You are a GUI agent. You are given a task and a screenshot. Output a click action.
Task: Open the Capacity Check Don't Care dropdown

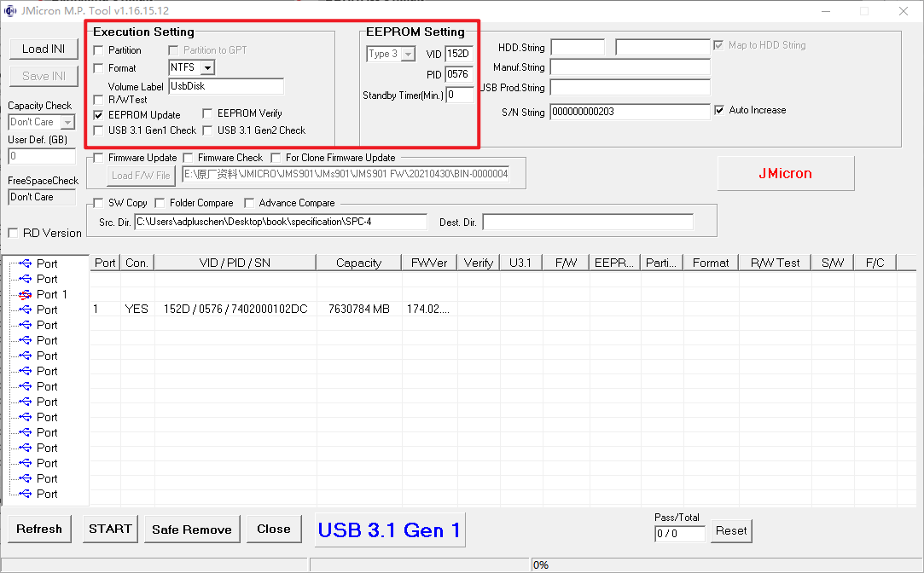[x=67, y=123]
